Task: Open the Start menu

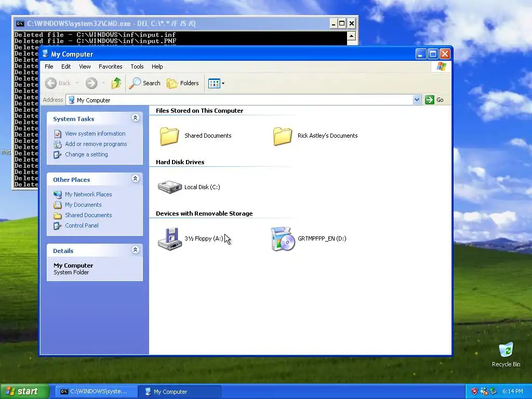Action: (x=24, y=391)
